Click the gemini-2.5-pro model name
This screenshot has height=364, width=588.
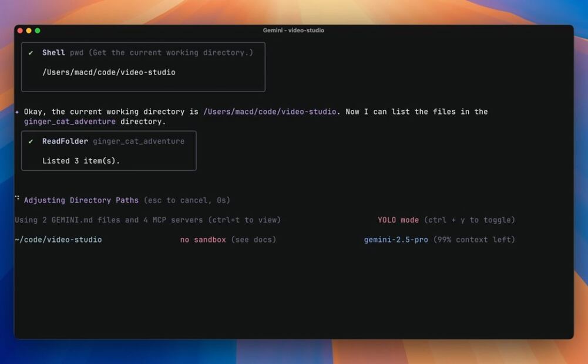(x=395, y=240)
